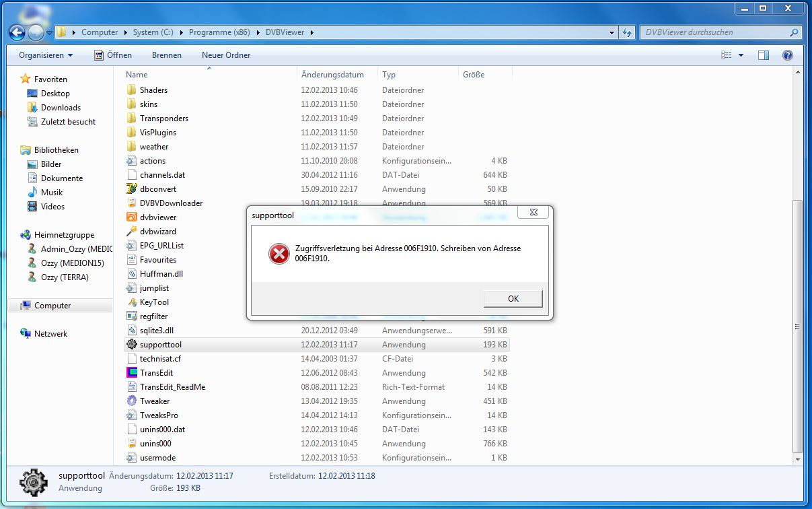Expand the view options dropdown arrow
The image size is (812, 509).
coord(741,55)
